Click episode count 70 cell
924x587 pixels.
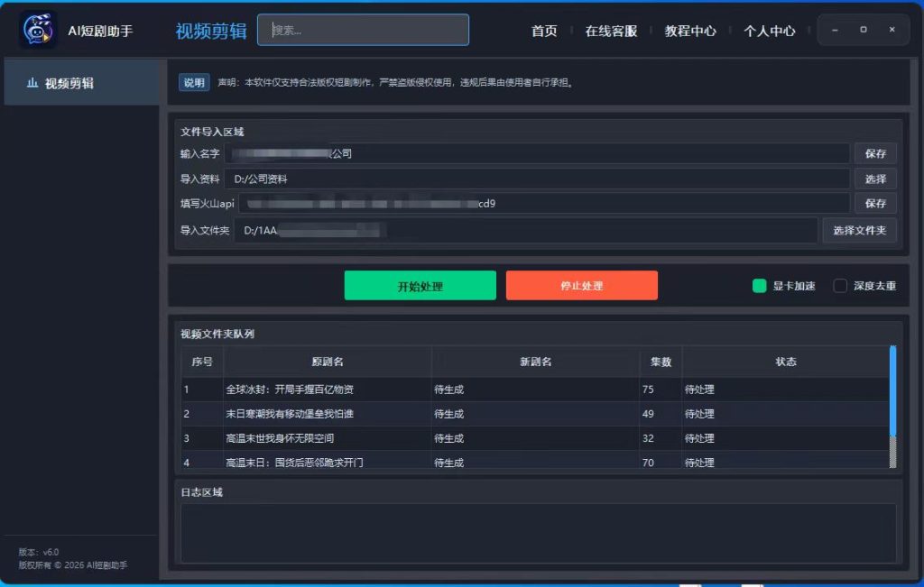661,460
